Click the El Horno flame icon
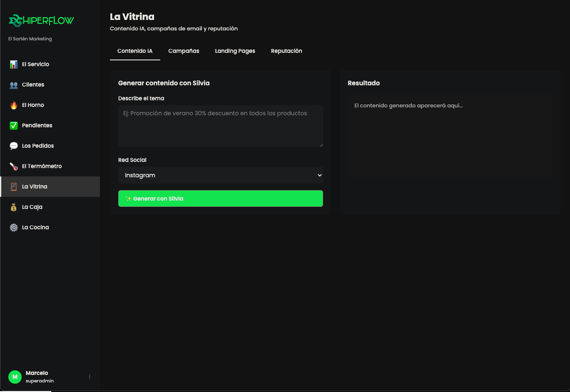Viewport: 570px width, 392px height. [x=14, y=105]
